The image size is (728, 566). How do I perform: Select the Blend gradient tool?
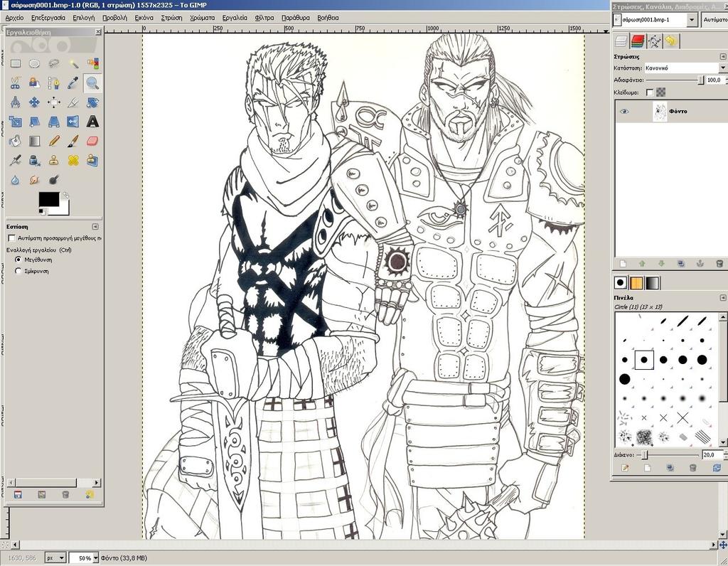pos(34,141)
